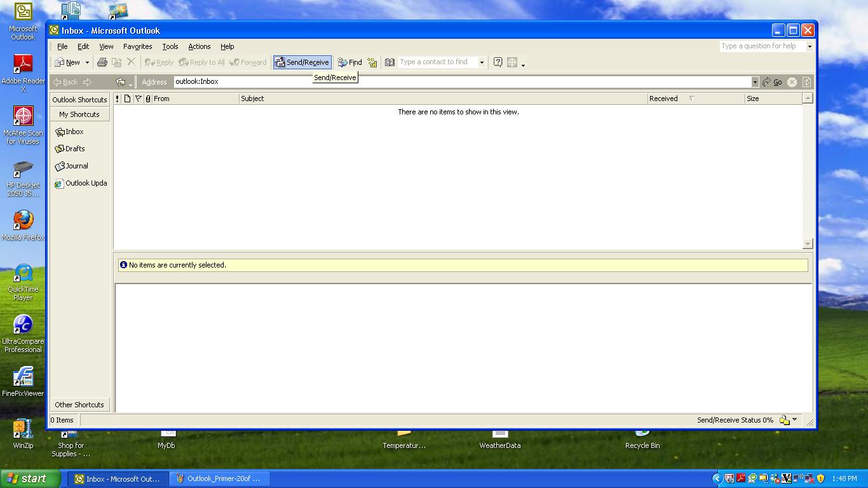This screenshot has width=868, height=488.
Task: Sort messages by the attachment column
Action: 148,98
